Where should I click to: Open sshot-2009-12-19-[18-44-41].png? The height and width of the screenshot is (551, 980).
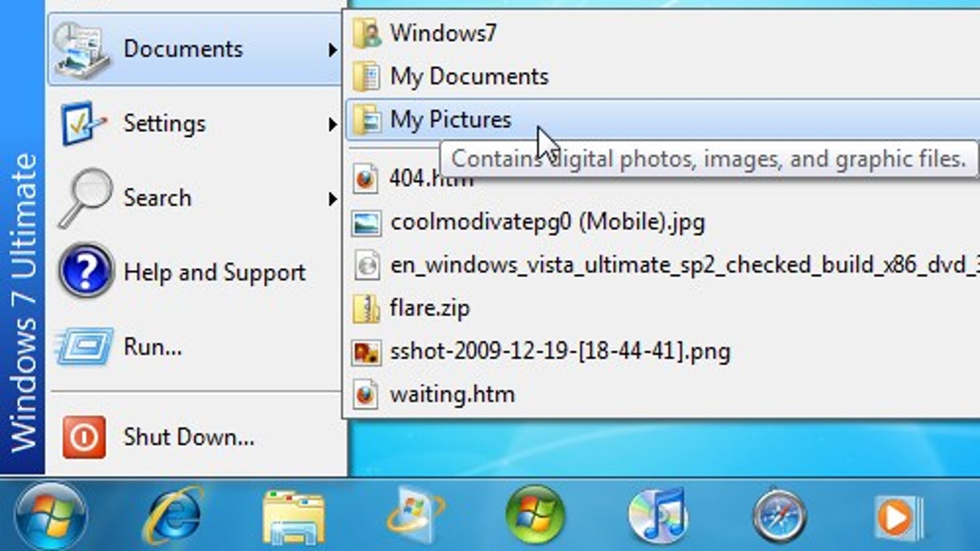coord(663,351)
